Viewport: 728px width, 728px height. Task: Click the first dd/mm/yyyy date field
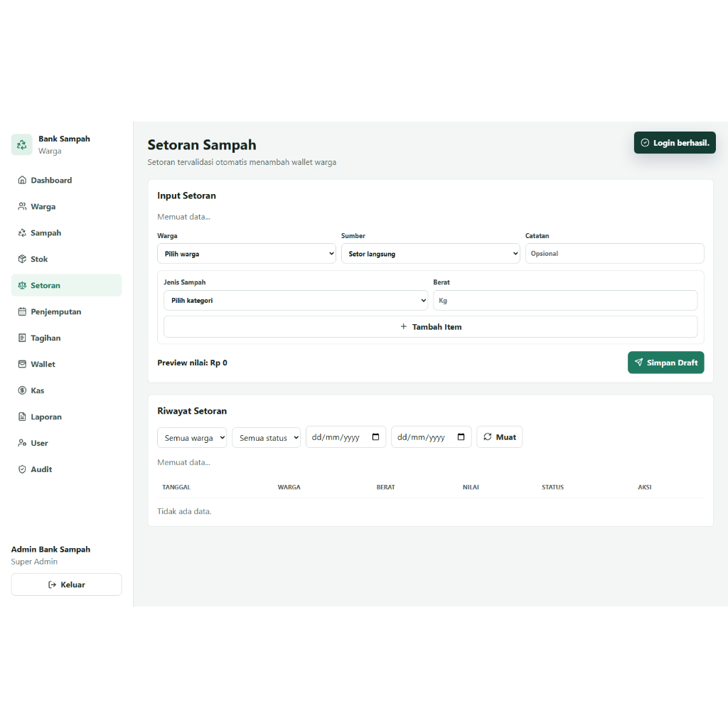click(346, 437)
